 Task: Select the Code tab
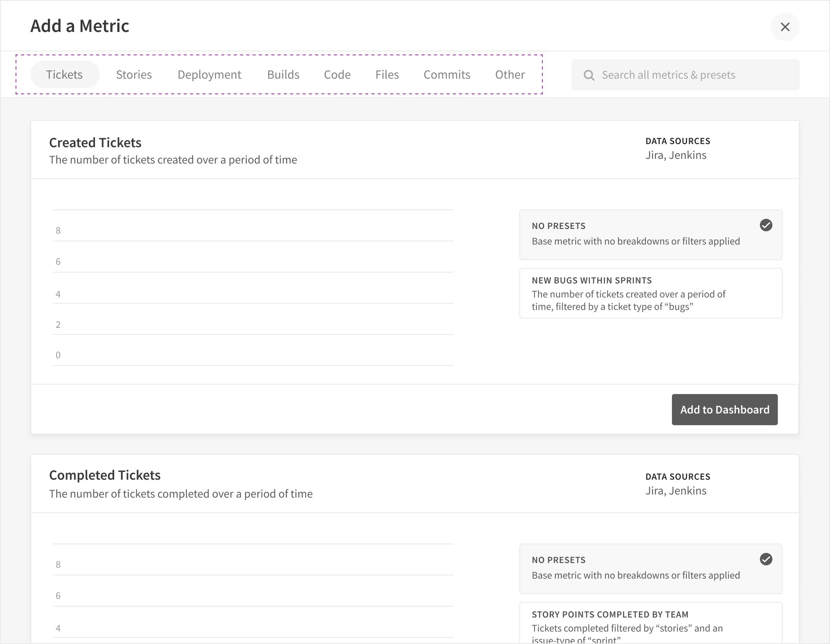[x=337, y=74]
